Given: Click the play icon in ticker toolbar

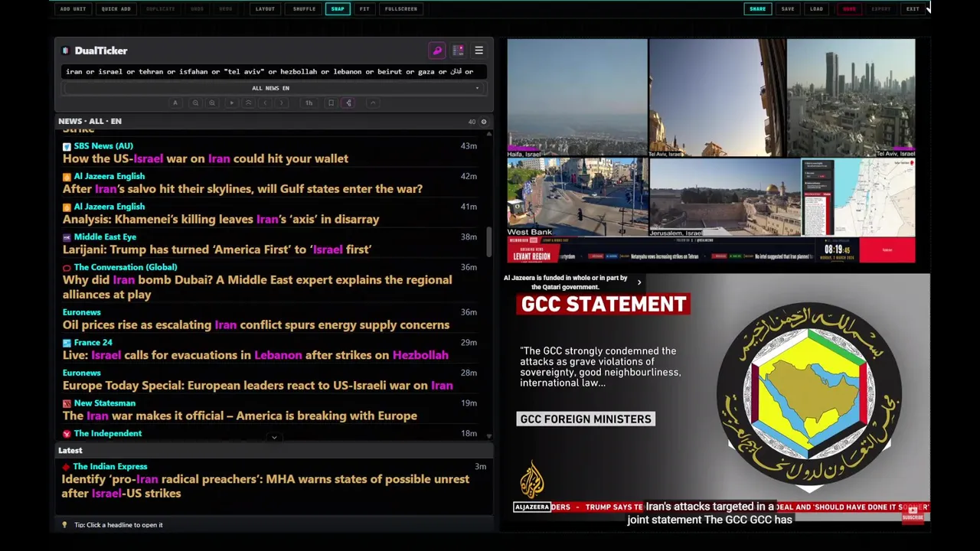Looking at the screenshot, I should pyautogui.click(x=231, y=103).
